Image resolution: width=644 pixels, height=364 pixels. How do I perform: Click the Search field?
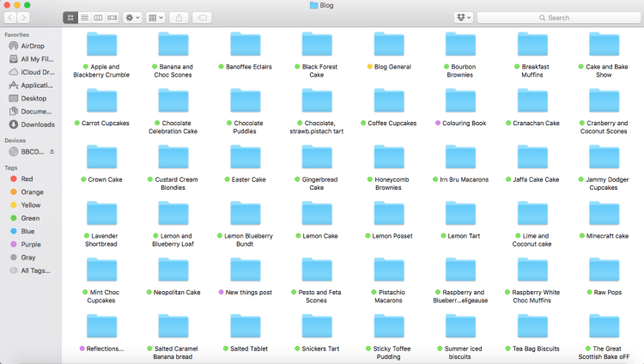tap(556, 17)
